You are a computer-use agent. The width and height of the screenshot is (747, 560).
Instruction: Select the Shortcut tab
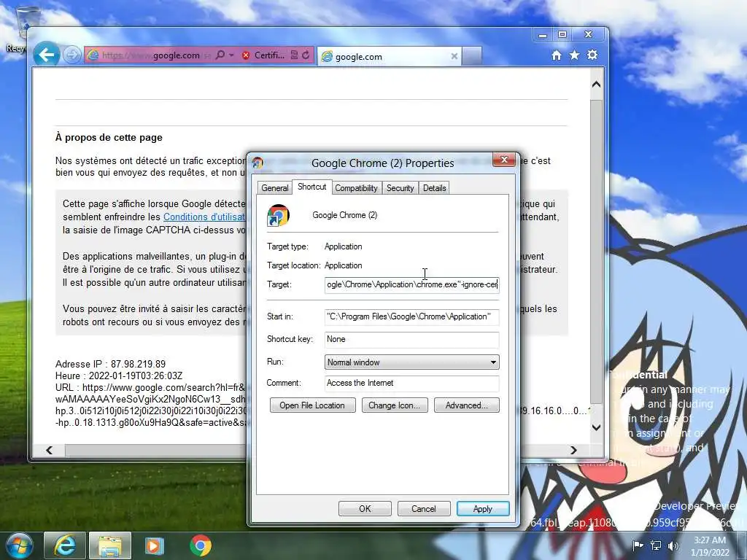click(x=312, y=187)
